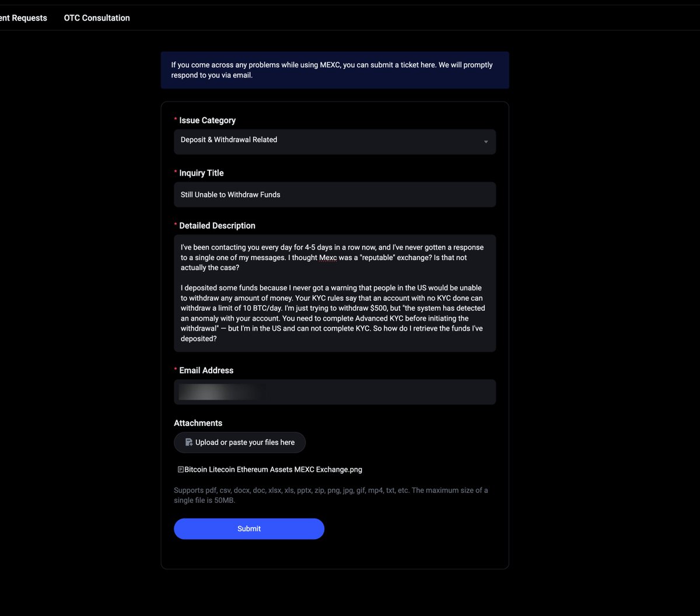
Task: Open the OTC Consultation tab
Action: click(x=97, y=18)
